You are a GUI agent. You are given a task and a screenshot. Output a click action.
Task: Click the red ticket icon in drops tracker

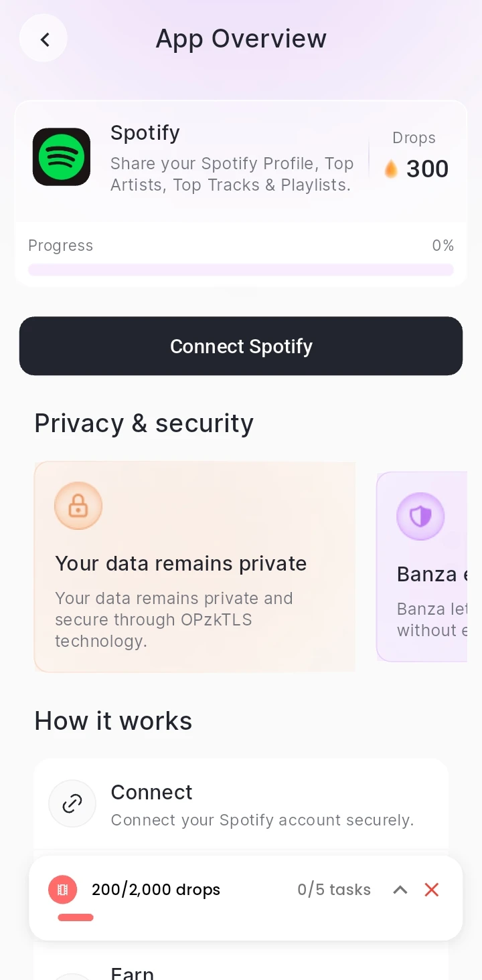pyautogui.click(x=63, y=890)
